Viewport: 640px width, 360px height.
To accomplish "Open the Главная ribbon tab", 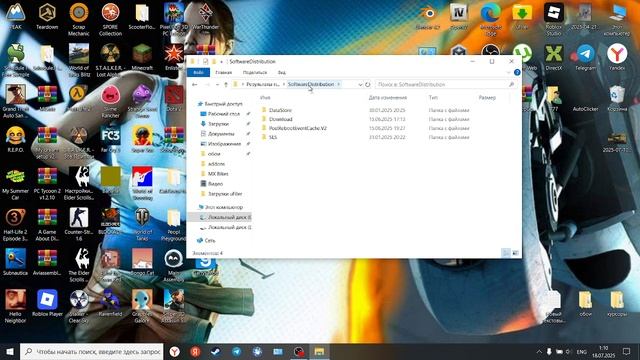I will point(223,72).
